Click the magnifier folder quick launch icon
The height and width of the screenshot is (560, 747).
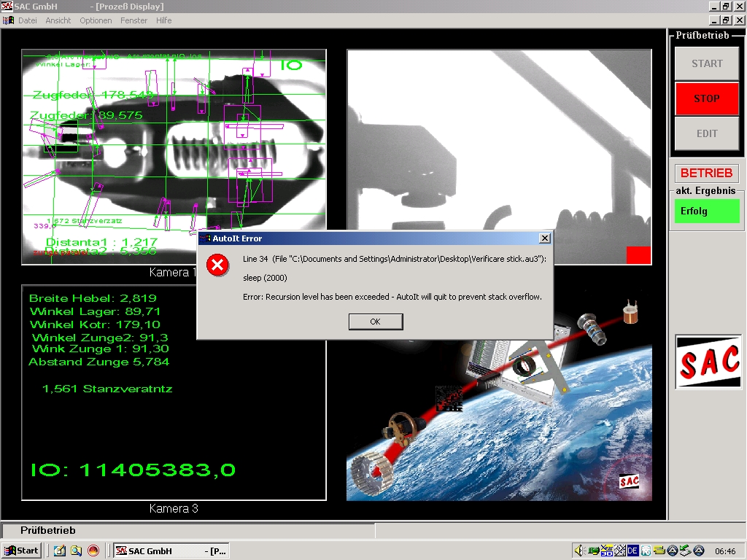pos(76,551)
